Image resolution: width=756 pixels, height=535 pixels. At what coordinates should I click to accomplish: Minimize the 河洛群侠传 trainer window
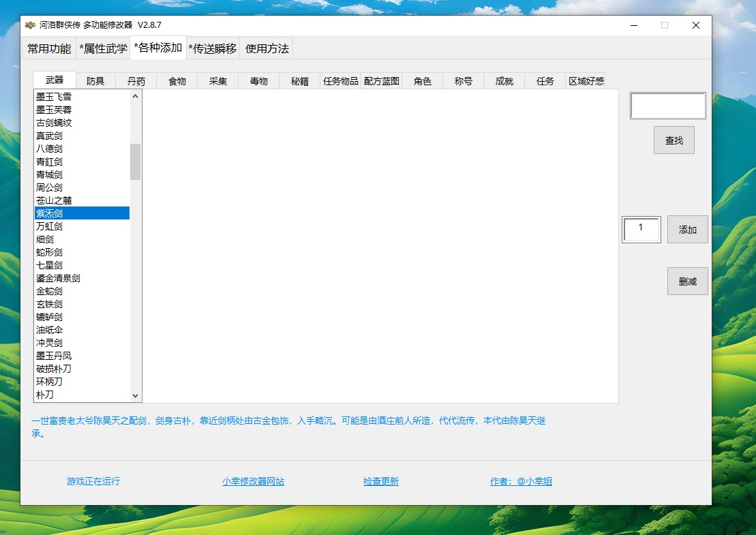point(634,25)
